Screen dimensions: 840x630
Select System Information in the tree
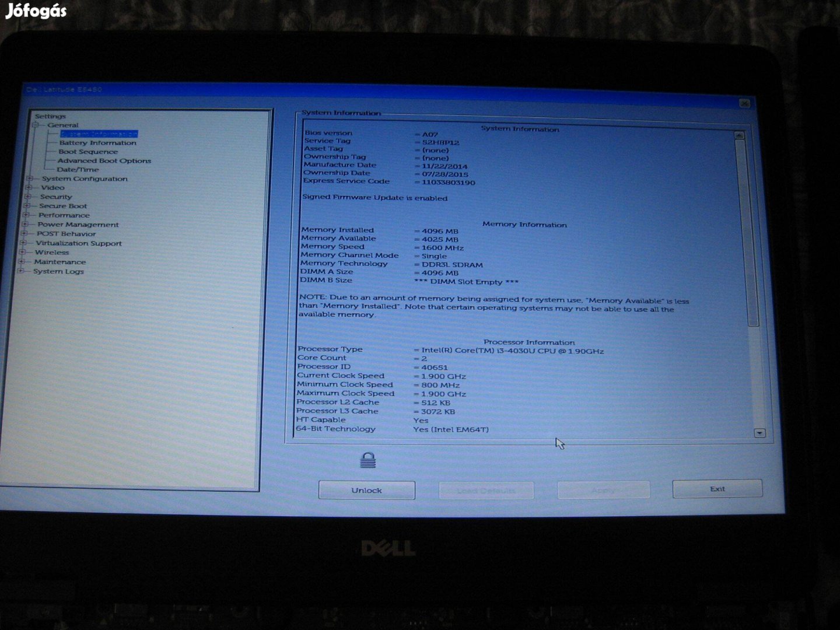[99, 134]
